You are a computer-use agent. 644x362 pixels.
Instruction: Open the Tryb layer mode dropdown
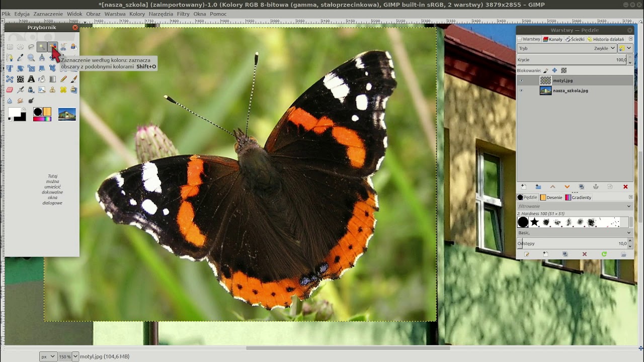click(x=567, y=48)
